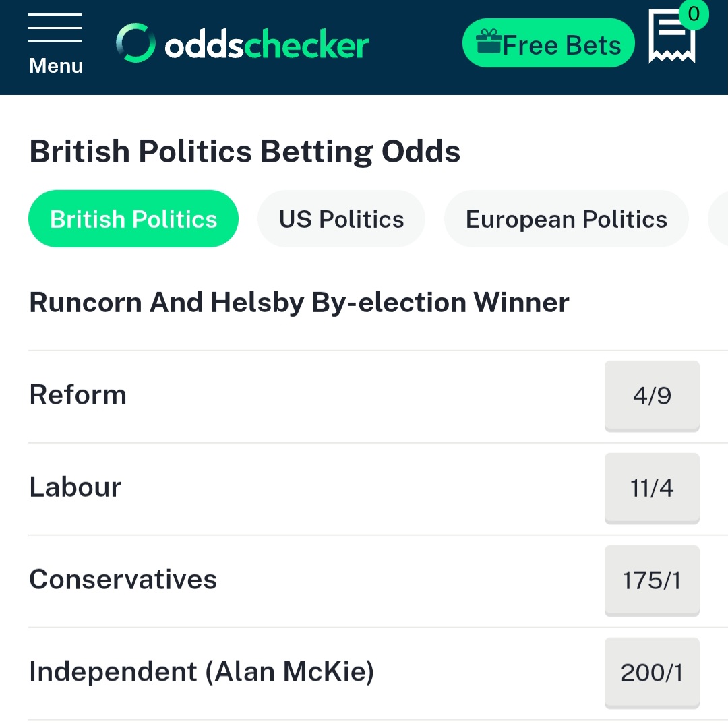Click the oddschecker wordmark logo
728x728 pixels.
267,44
